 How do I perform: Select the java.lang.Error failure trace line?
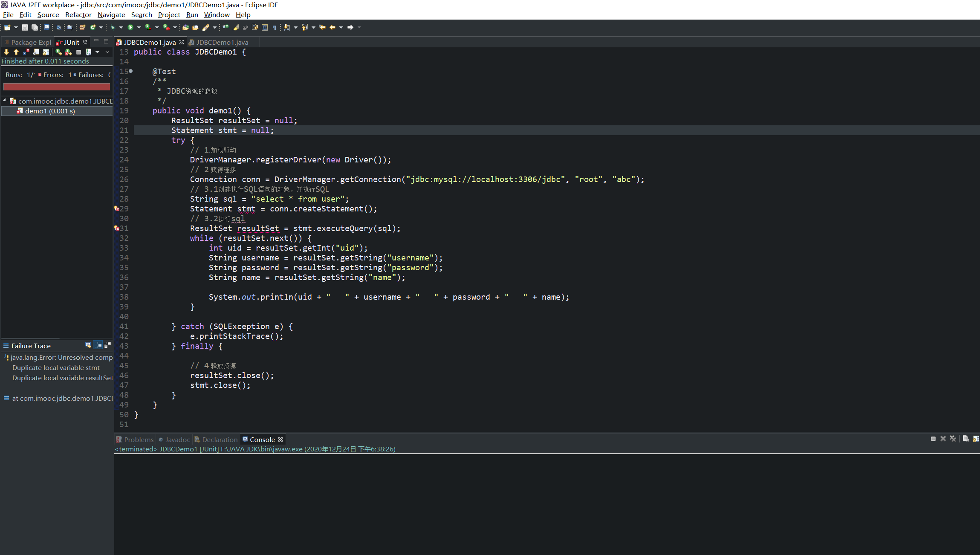click(x=58, y=357)
